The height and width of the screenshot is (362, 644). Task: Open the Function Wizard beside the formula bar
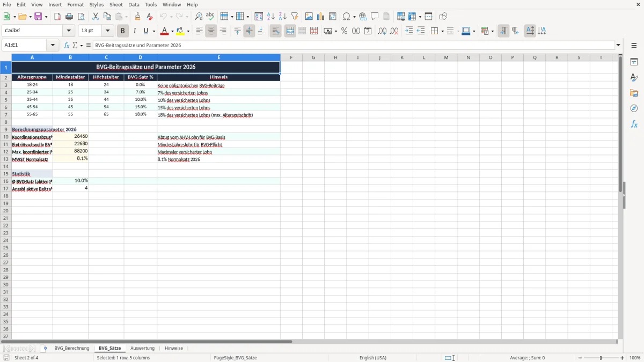[x=67, y=46]
